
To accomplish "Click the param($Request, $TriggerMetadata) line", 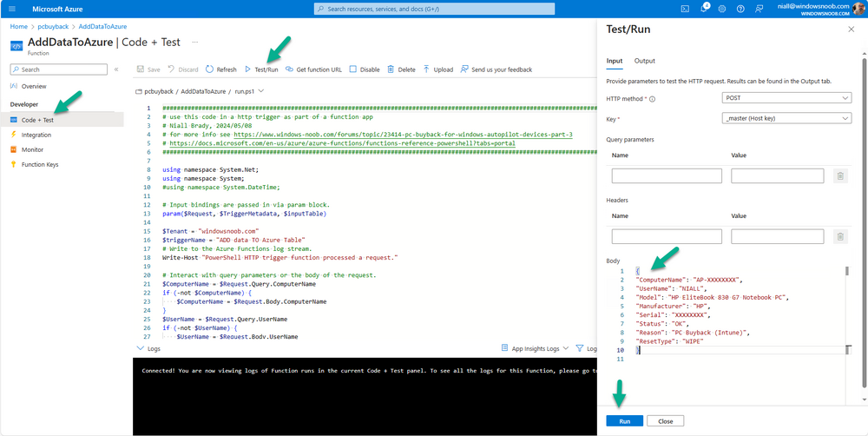I will click(x=244, y=214).
